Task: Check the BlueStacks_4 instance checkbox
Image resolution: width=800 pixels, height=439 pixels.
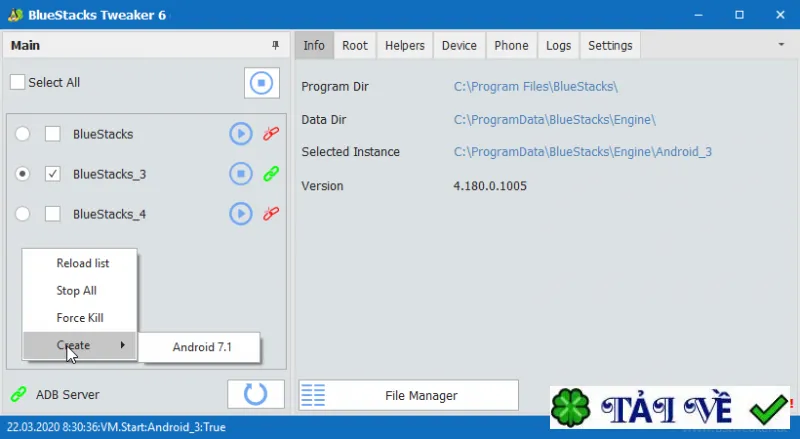Action: point(53,214)
